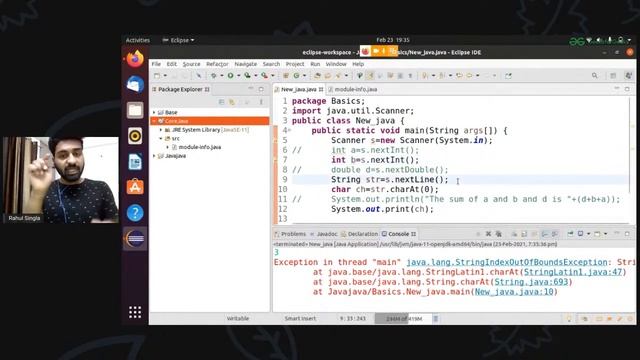Open the Run button dropdown arrow
The height and width of the screenshot is (360, 640).
(x=238, y=76)
